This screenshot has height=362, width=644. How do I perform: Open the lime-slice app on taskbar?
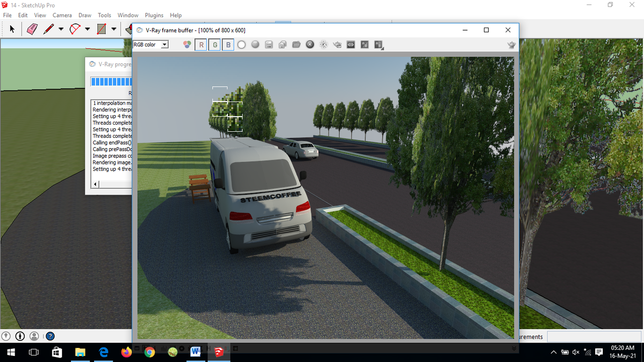coord(173,352)
